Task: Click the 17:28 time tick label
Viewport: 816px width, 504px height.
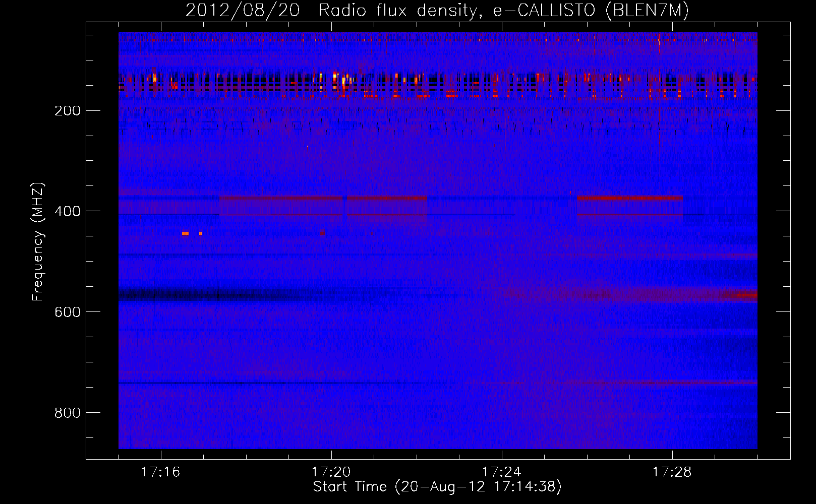Action: 672,472
